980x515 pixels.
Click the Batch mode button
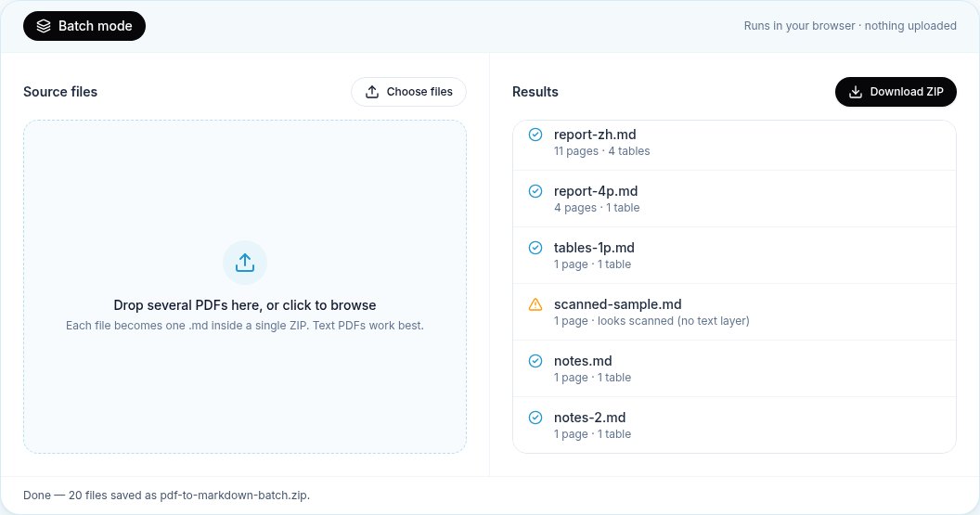[84, 26]
